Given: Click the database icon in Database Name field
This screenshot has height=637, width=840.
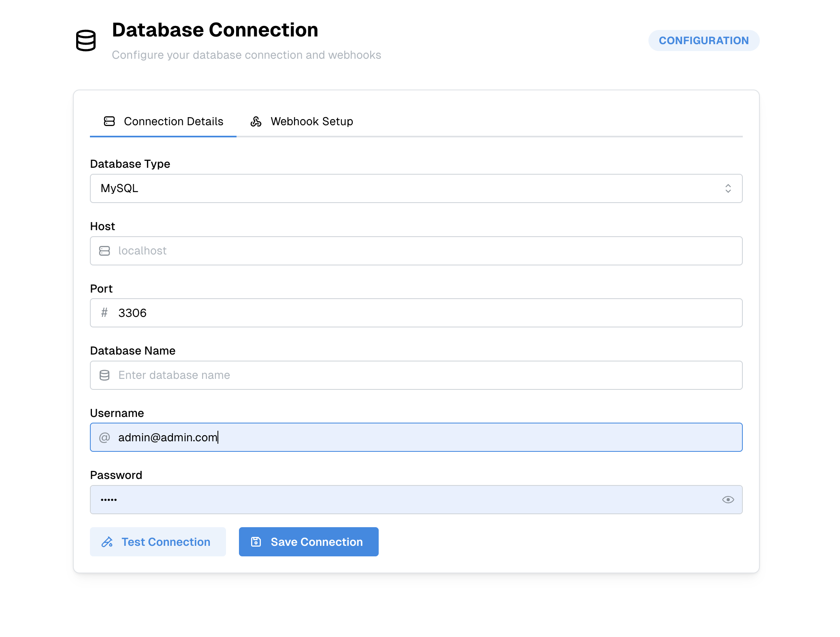Looking at the screenshot, I should pyautogui.click(x=104, y=375).
